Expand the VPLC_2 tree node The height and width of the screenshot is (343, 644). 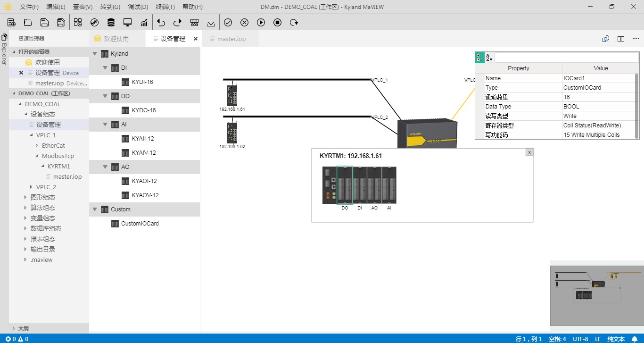pyautogui.click(x=32, y=187)
